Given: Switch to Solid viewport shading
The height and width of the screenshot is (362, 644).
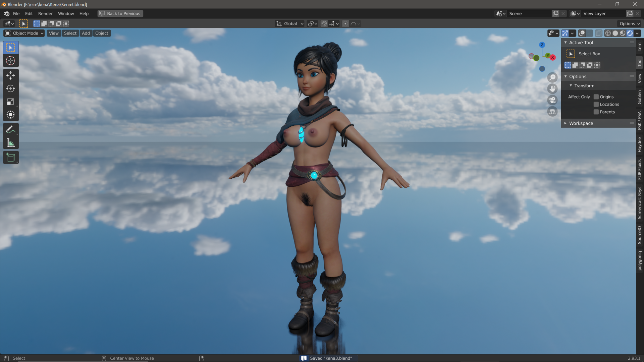Looking at the screenshot, I should [x=615, y=33].
